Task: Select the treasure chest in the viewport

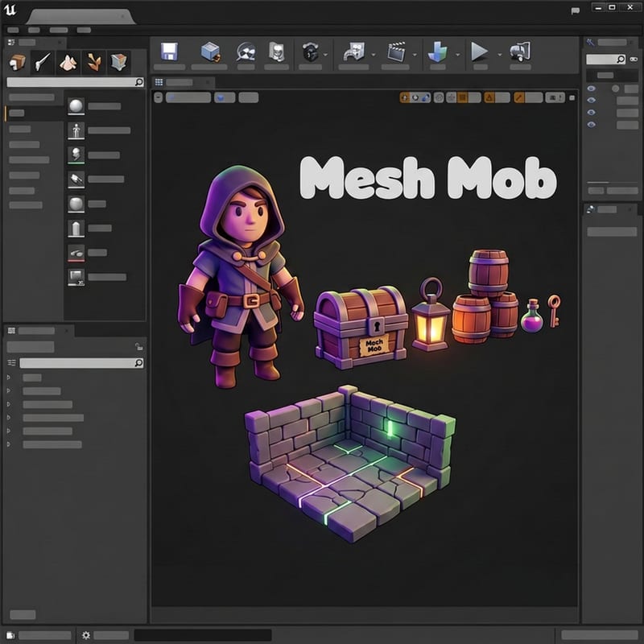Action: 361,327
